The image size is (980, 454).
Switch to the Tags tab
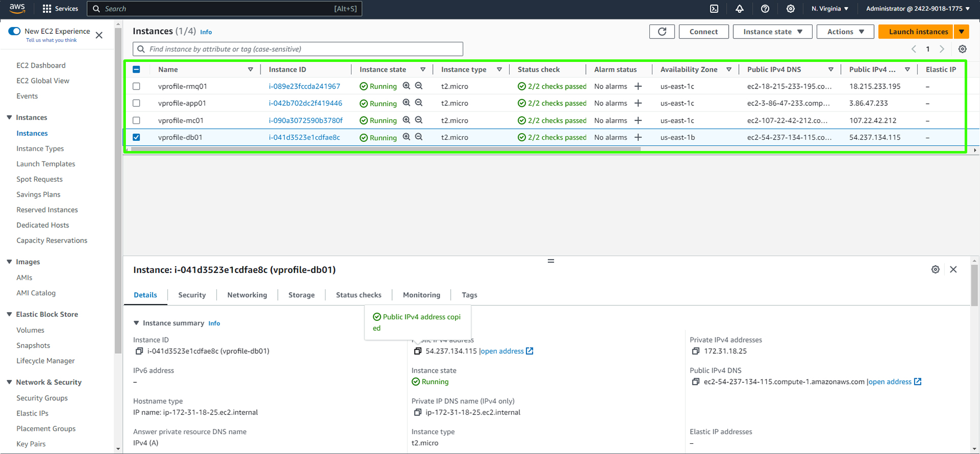click(x=469, y=295)
